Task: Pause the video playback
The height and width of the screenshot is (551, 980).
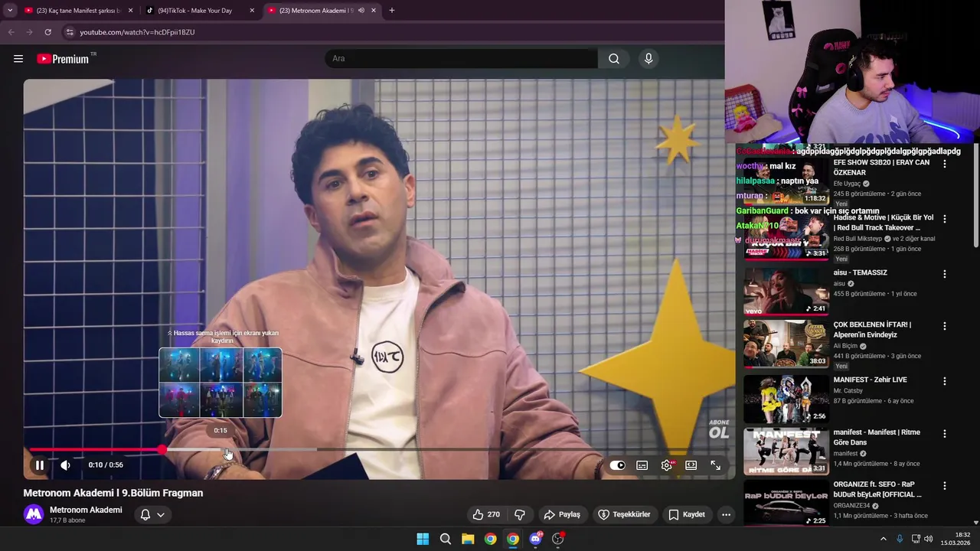Action: click(x=40, y=465)
